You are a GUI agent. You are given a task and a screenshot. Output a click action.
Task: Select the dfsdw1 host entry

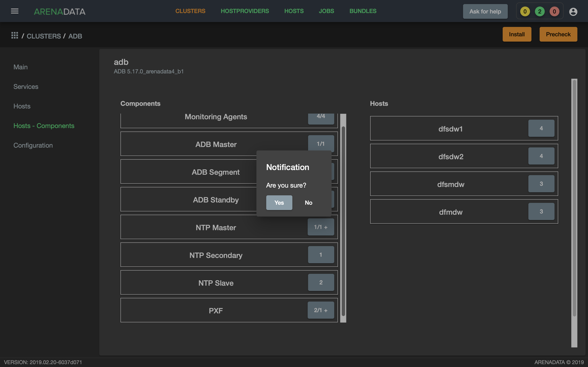[x=464, y=128]
